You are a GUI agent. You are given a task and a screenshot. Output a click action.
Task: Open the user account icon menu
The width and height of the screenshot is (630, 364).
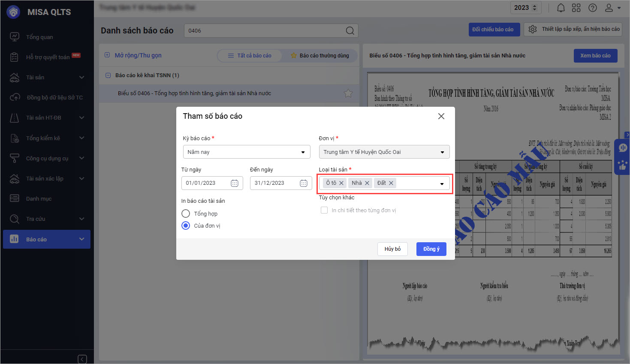(x=612, y=8)
